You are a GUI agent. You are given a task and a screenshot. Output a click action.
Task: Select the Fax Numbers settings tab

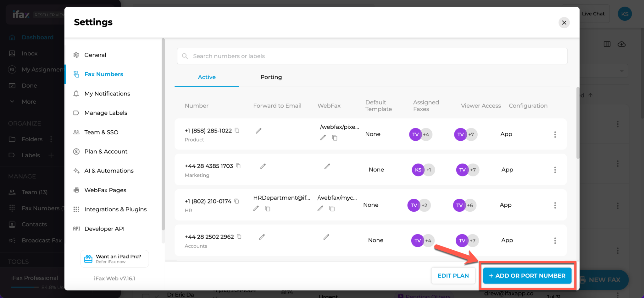[x=103, y=74]
